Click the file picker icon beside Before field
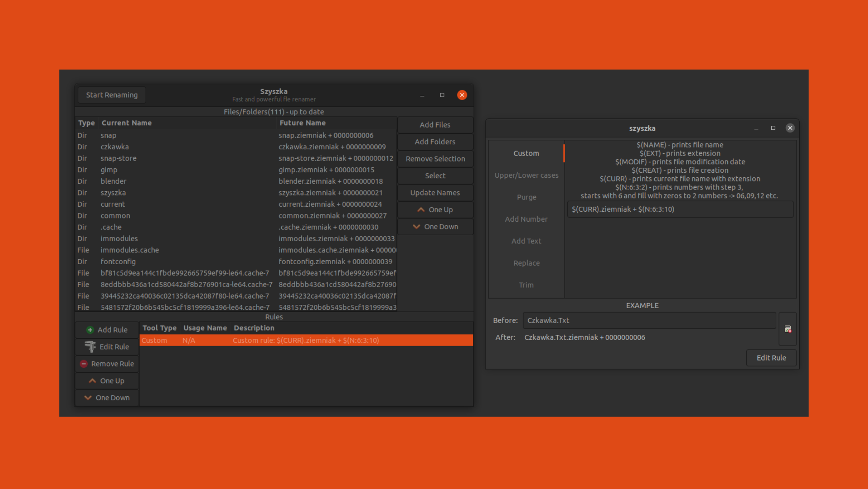 click(788, 329)
